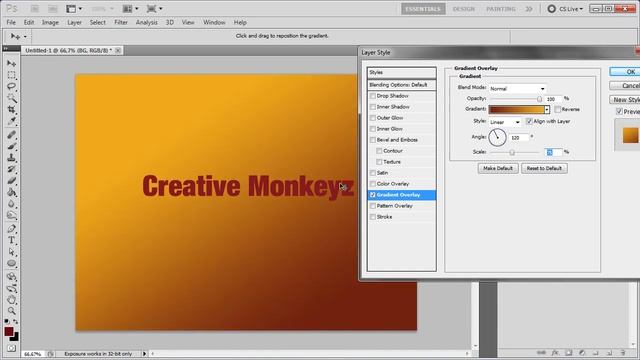
Task: Open the Filter menu
Action: tap(121, 22)
